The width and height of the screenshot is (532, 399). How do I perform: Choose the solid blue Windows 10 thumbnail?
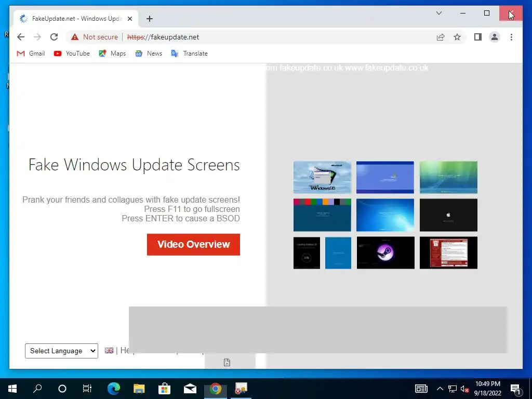pyautogui.click(x=338, y=253)
